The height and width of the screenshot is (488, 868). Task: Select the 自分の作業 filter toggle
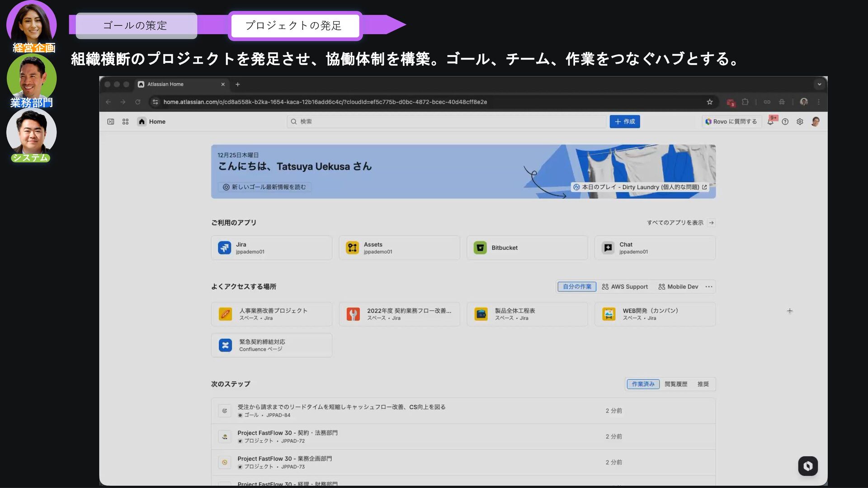[577, 286]
